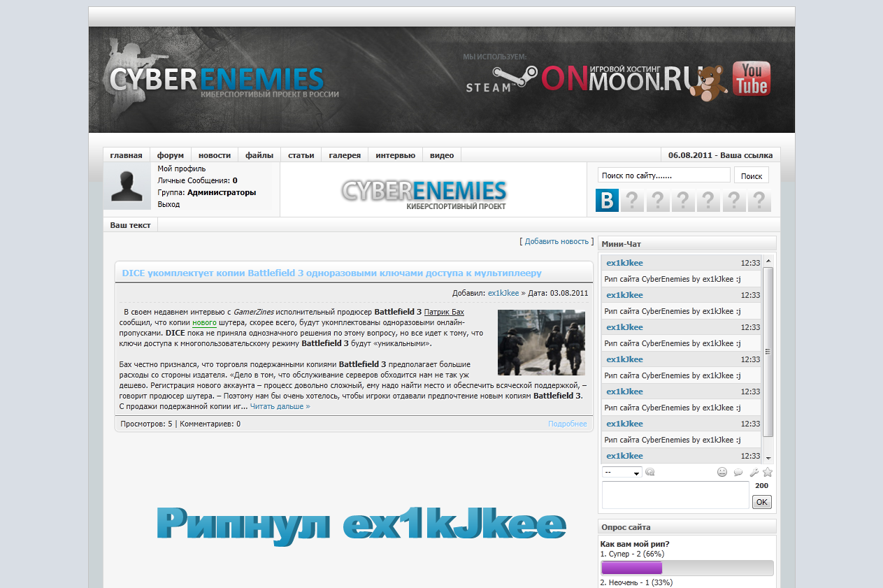Open the smiley emoticon picker in chat

[x=722, y=473]
